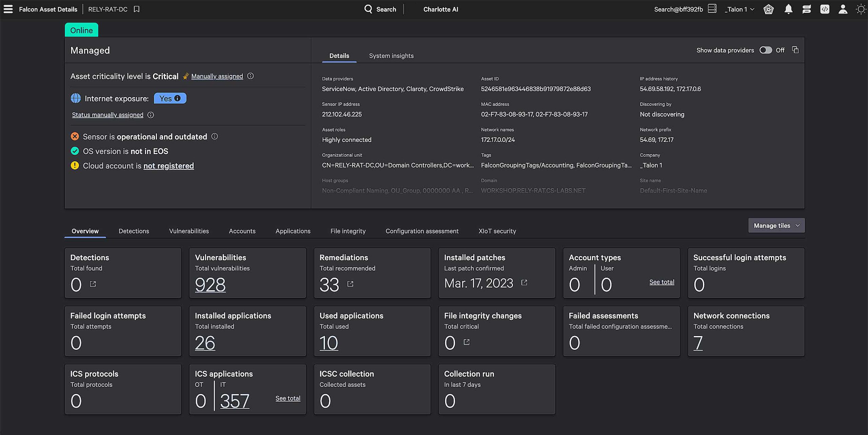
Task: Switch to light mode with the sun icon
Action: (861, 9)
